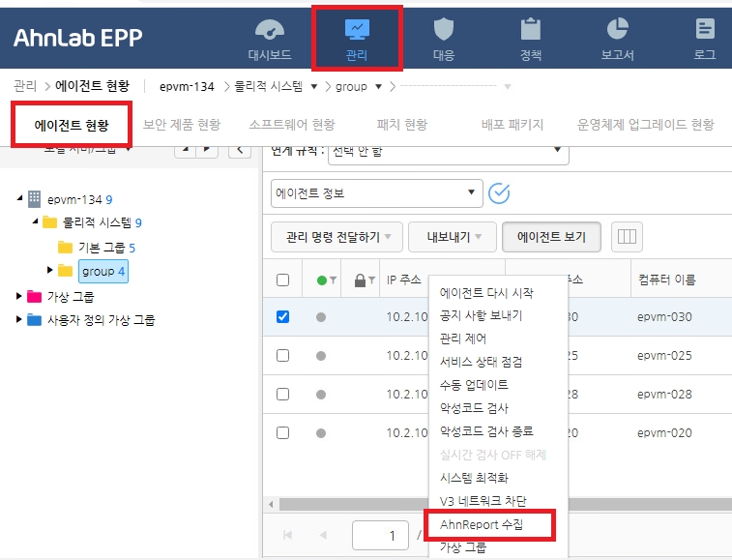Switch to 운영체제 업그레이드 현황 tab
Viewport: 732px width, 560px height.
(x=645, y=125)
